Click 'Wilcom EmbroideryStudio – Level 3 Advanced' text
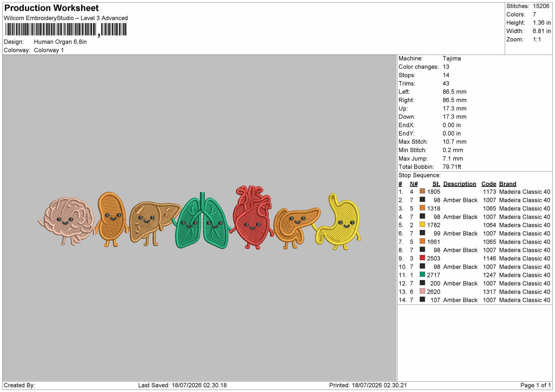Image resolution: width=555 pixels, height=392 pixels. click(66, 18)
